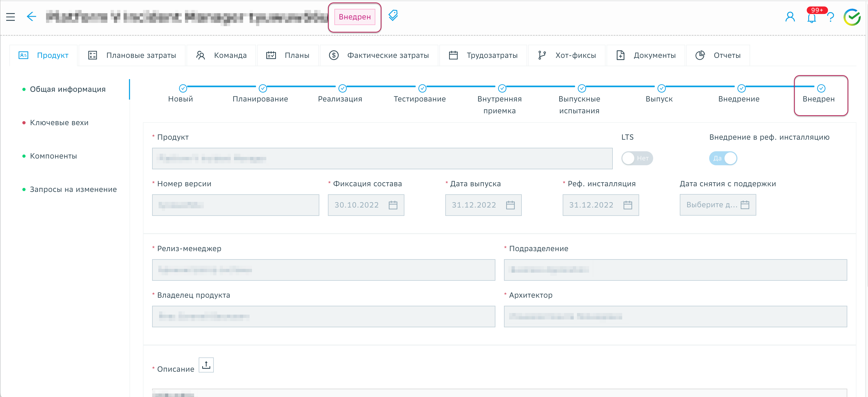Image resolution: width=868 pixels, height=397 pixels.
Task: Open notifications bell with 99+ badge
Action: (x=811, y=17)
